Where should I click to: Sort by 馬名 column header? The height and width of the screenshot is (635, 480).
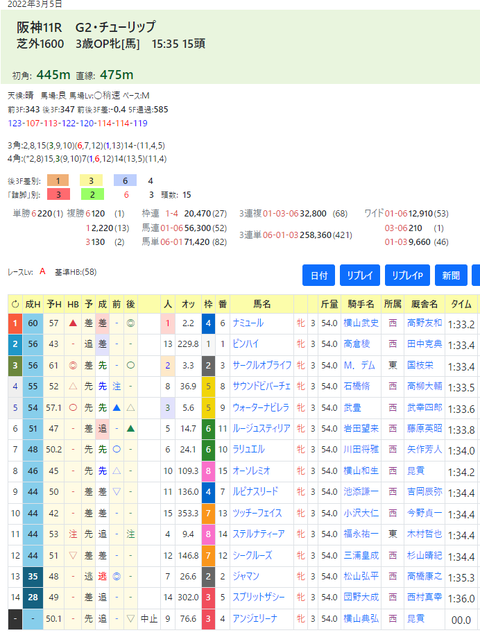click(262, 304)
